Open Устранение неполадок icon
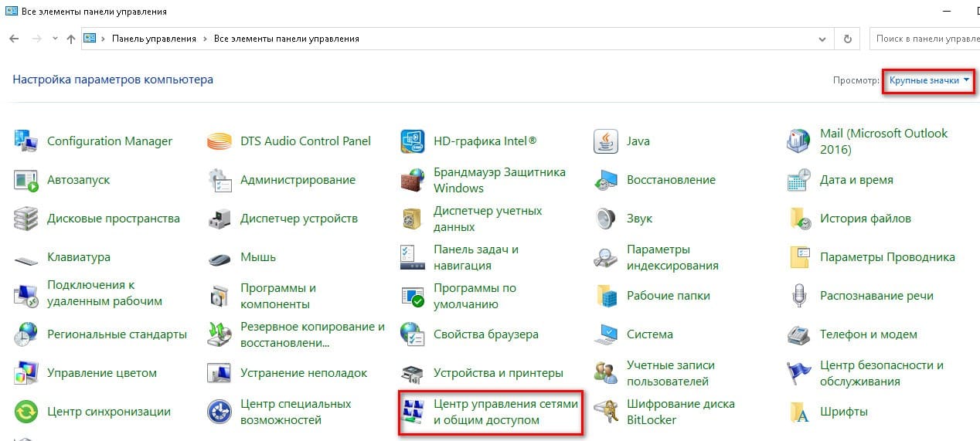Image resolution: width=980 pixels, height=441 pixels. pos(219,373)
